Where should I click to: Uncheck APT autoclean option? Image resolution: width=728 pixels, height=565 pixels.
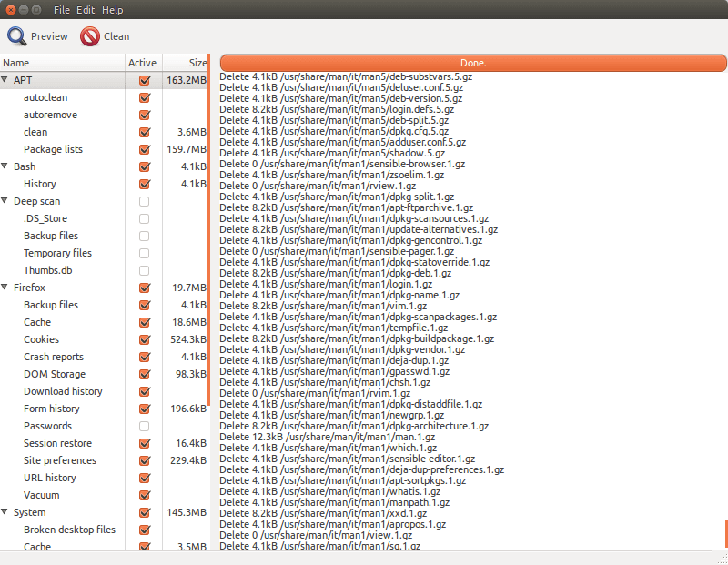(x=145, y=97)
